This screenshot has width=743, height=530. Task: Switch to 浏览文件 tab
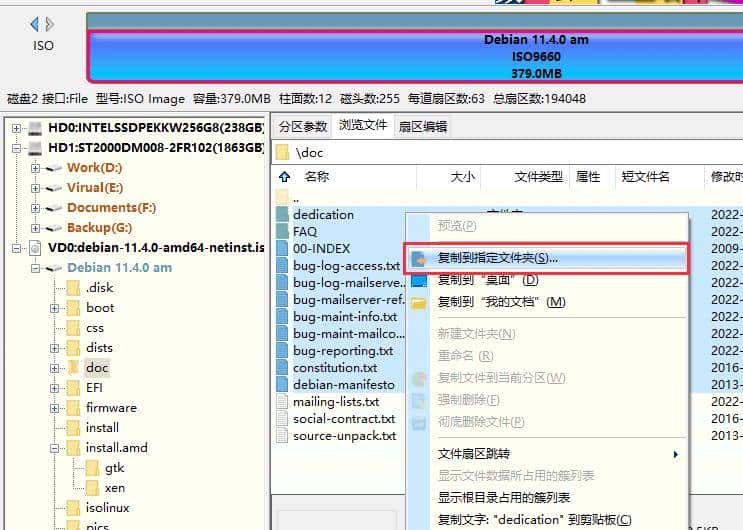click(x=363, y=125)
